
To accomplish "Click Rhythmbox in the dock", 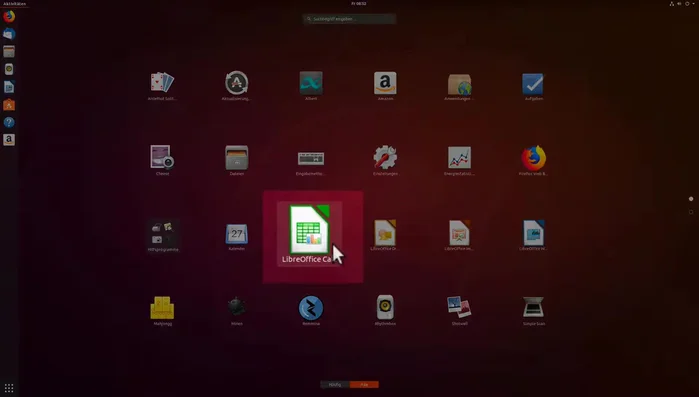I will click(9, 69).
